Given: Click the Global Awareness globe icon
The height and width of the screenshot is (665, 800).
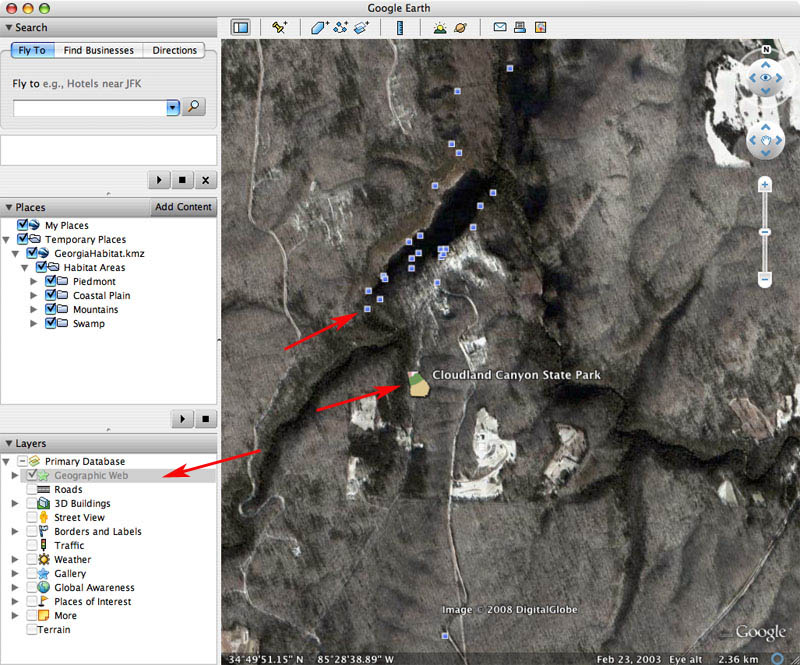Looking at the screenshot, I should click(44, 587).
